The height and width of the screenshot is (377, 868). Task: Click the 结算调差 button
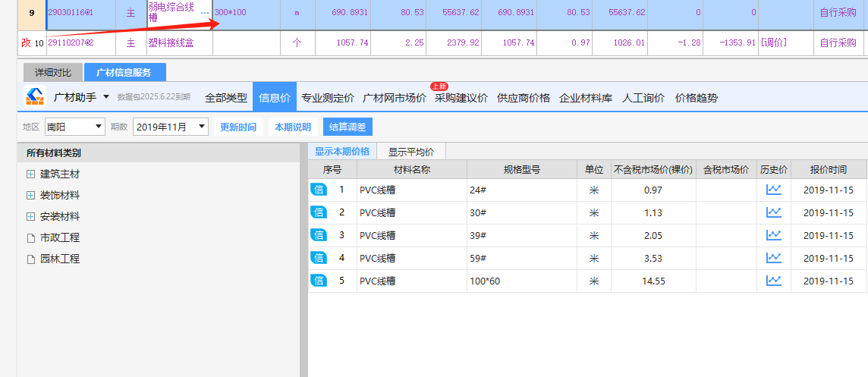348,127
